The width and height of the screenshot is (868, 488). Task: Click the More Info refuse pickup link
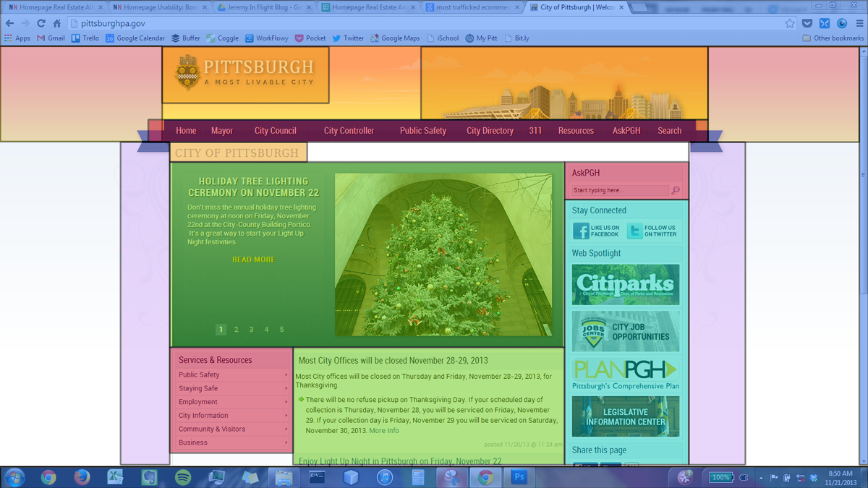tap(384, 430)
